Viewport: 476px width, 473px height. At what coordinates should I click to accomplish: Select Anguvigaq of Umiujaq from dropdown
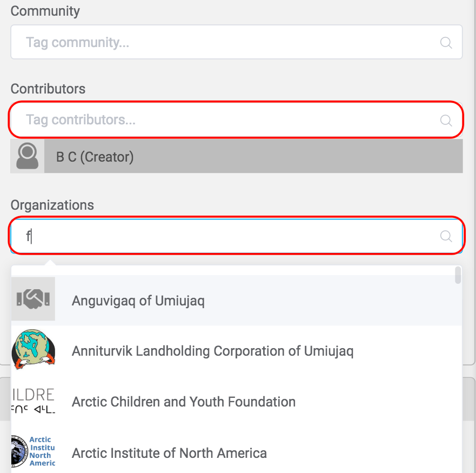tap(138, 301)
